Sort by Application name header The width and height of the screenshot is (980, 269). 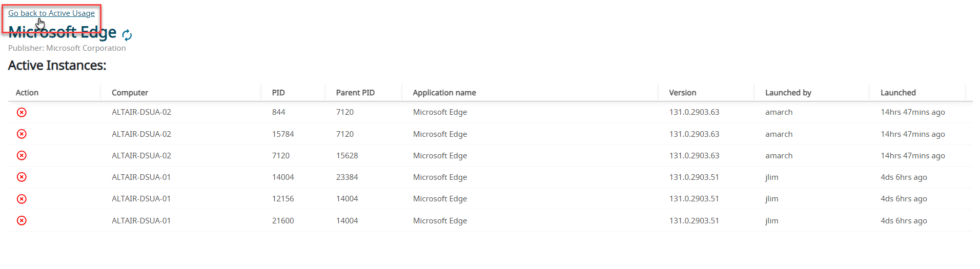(444, 93)
